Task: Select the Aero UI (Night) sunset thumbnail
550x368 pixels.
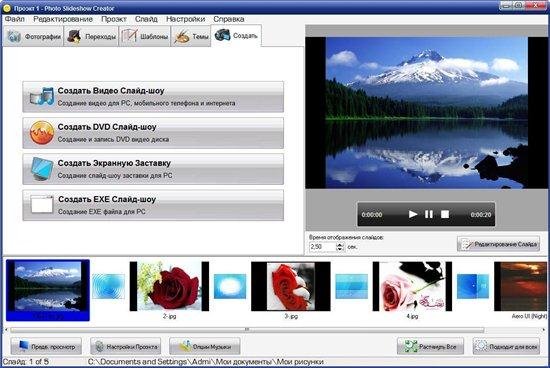Action: pyautogui.click(x=521, y=286)
